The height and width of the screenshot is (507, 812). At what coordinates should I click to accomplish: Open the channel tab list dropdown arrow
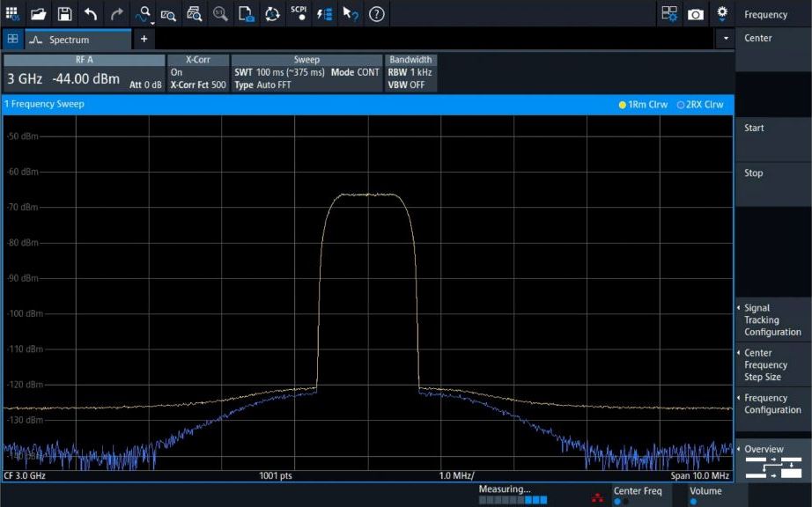(x=726, y=40)
